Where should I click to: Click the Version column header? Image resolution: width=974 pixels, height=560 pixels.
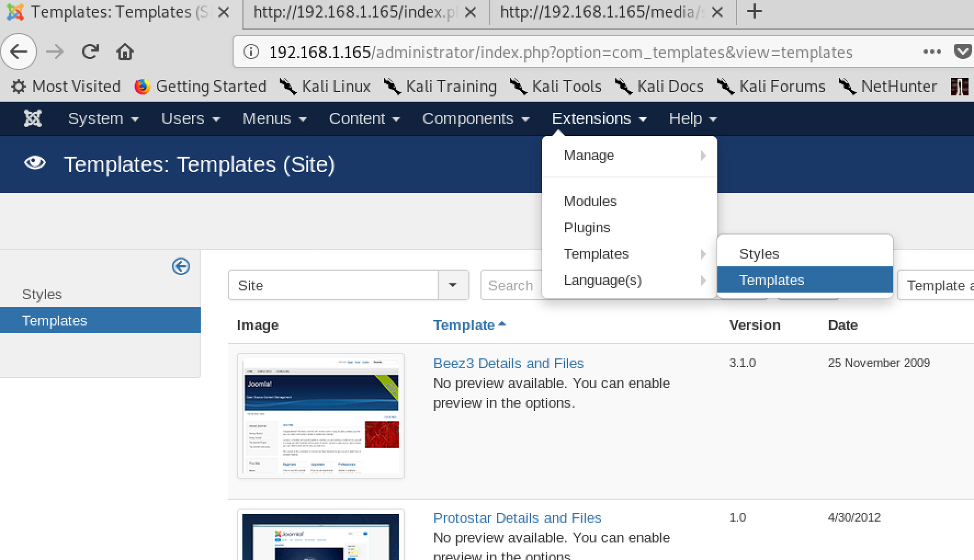pos(755,325)
